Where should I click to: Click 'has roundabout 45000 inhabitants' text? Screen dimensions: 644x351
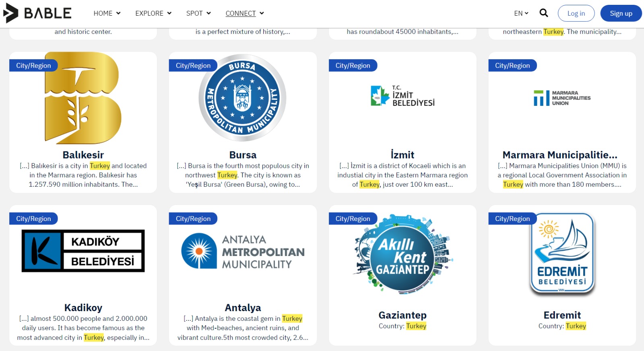[402, 32]
